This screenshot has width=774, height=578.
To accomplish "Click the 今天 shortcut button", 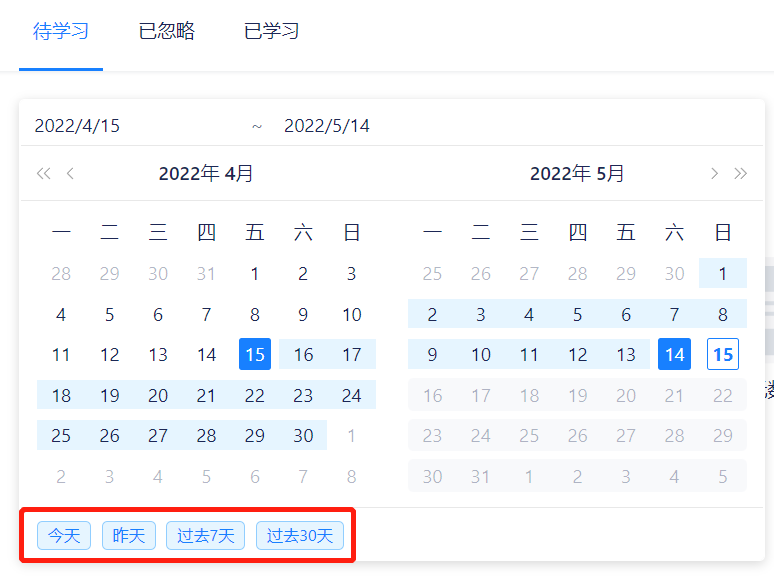I will click(64, 536).
